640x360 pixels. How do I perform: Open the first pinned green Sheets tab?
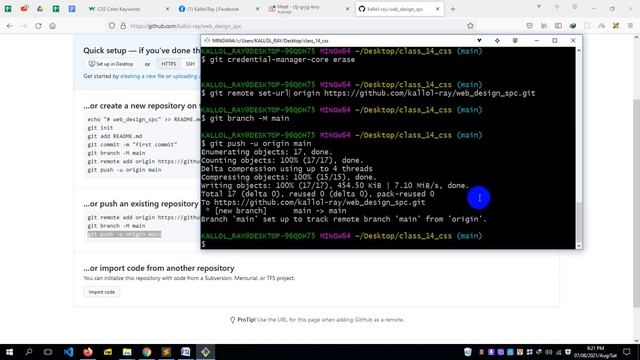point(8,9)
